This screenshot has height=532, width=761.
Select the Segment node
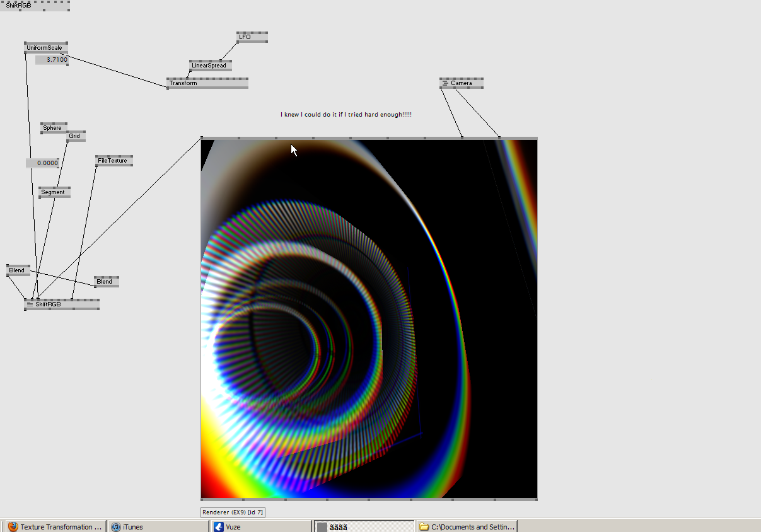click(54, 192)
